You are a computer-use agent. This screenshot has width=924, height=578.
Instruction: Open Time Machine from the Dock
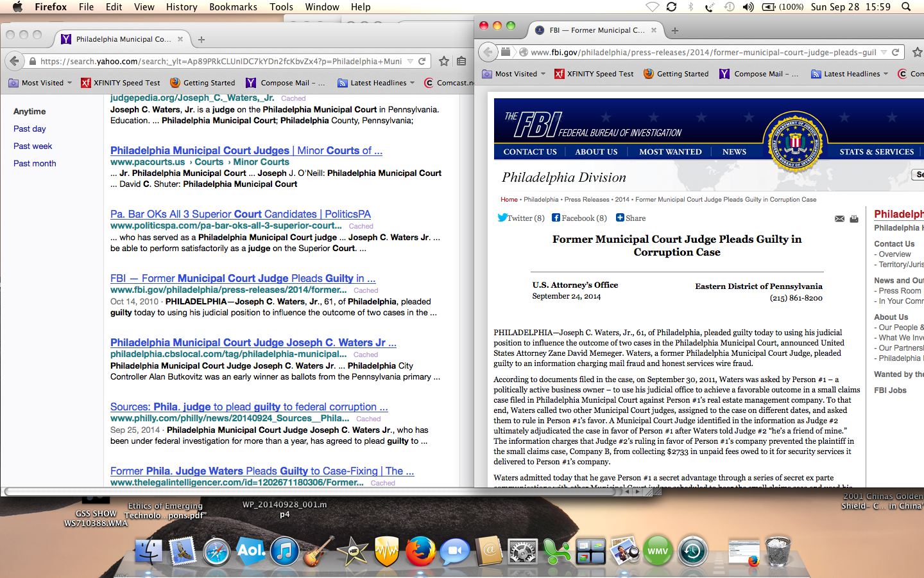692,552
